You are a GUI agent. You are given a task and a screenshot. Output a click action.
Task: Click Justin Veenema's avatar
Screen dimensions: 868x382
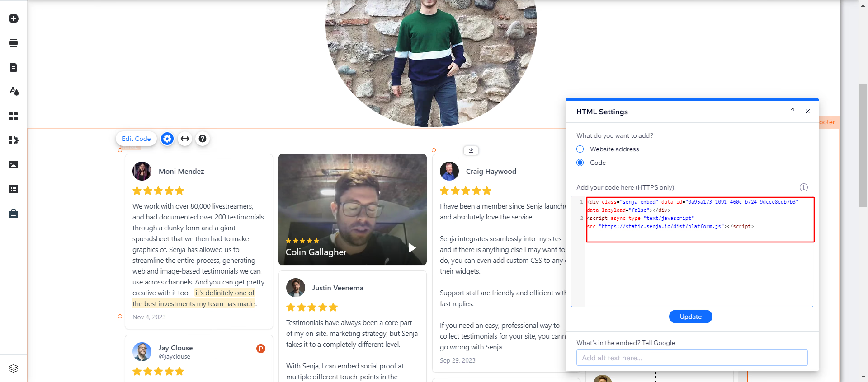[x=296, y=288]
